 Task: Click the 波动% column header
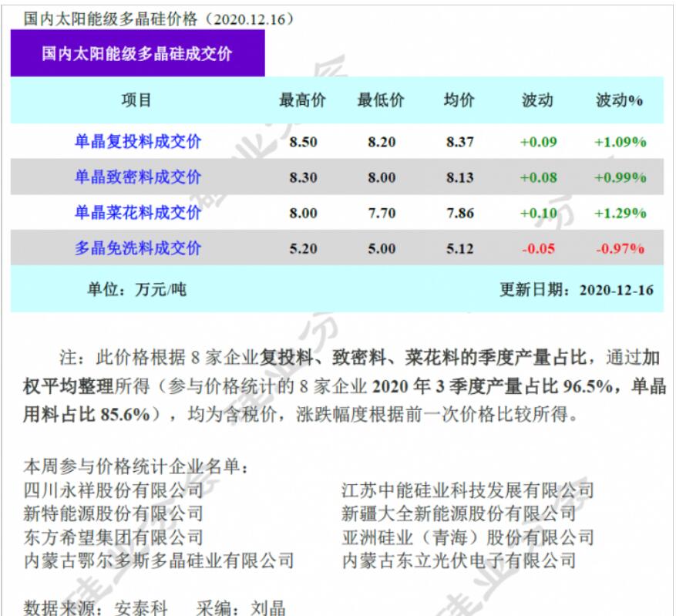(619, 100)
